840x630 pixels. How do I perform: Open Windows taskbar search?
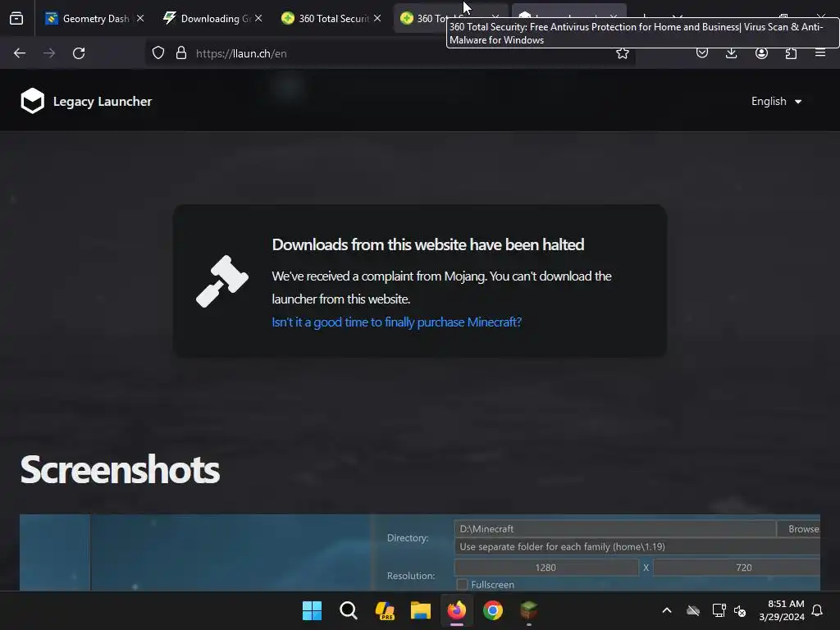[x=348, y=610]
